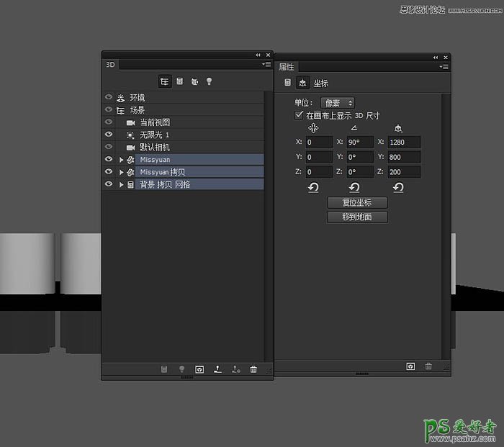Open the 单位 units dropdown
The image size is (504, 447).
[336, 103]
